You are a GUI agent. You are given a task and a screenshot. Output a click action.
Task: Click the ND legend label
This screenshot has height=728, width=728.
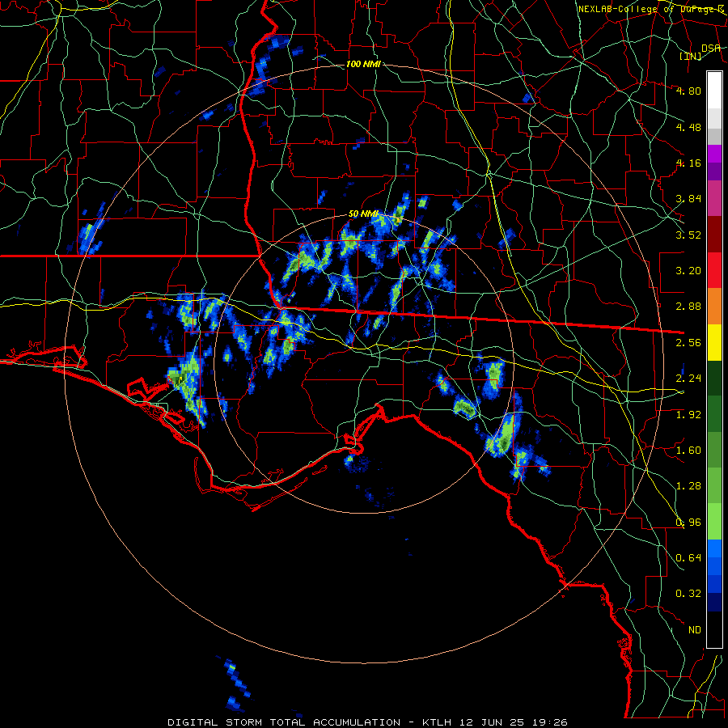(695, 630)
